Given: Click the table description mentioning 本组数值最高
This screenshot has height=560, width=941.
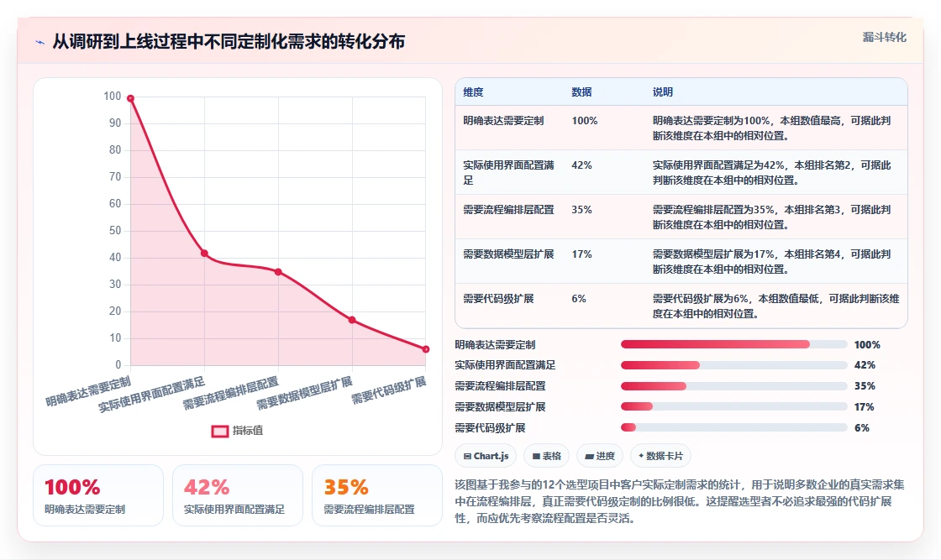Looking at the screenshot, I should [772, 128].
